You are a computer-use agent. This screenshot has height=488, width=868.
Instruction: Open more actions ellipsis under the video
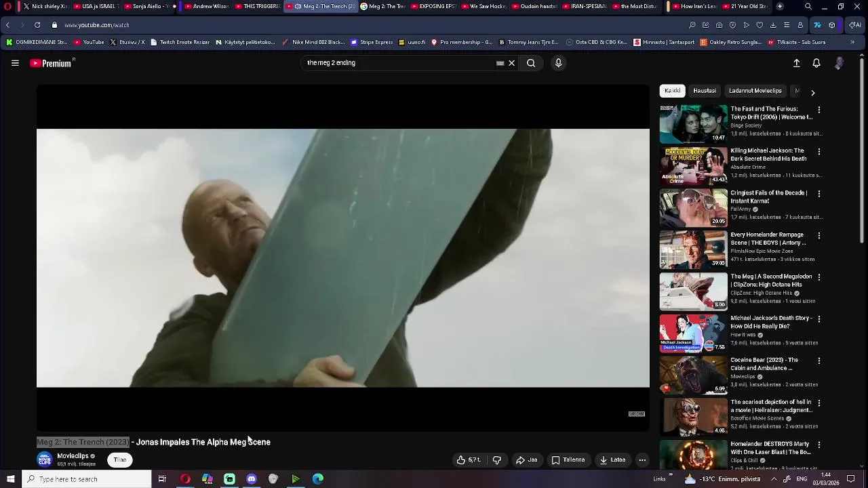point(642,460)
